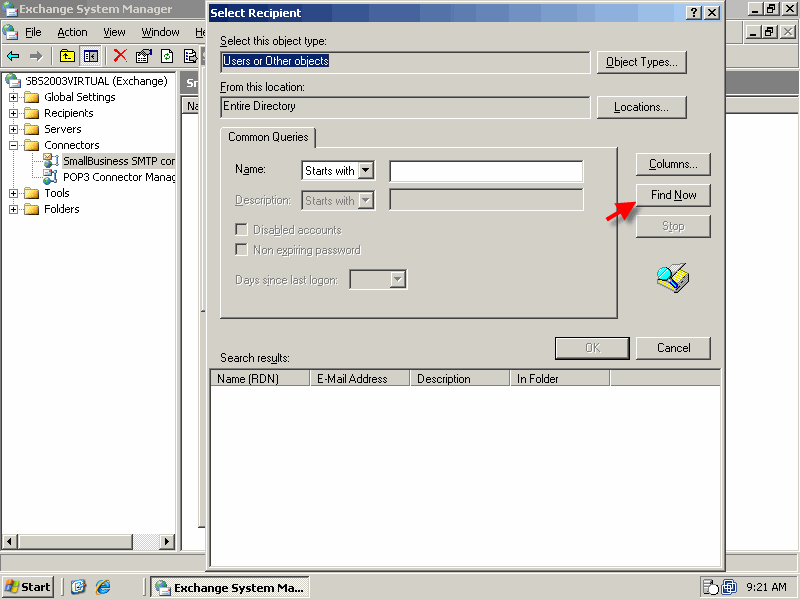The width and height of the screenshot is (800, 600).
Task: Click the SmallBusiness SMTP connector icon
Action: click(x=51, y=161)
